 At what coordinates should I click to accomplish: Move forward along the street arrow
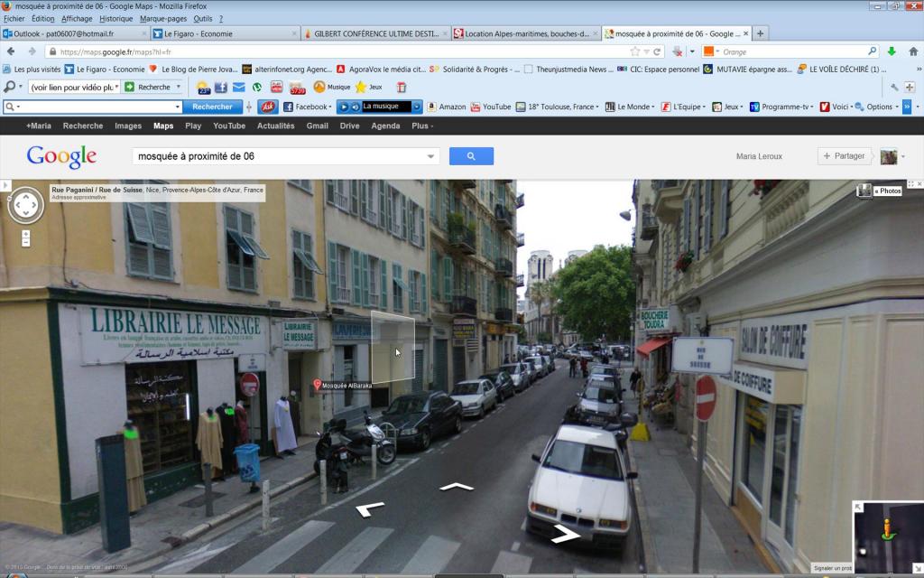(457, 487)
